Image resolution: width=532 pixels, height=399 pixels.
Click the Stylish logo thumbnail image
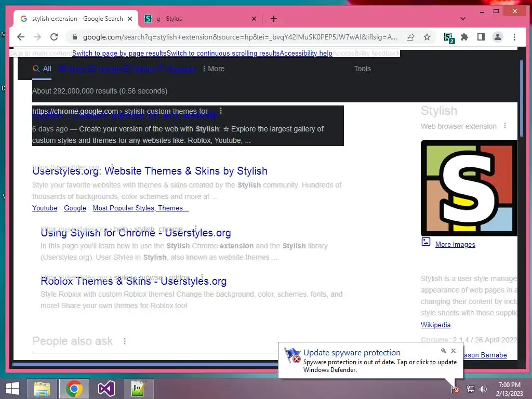(469, 188)
